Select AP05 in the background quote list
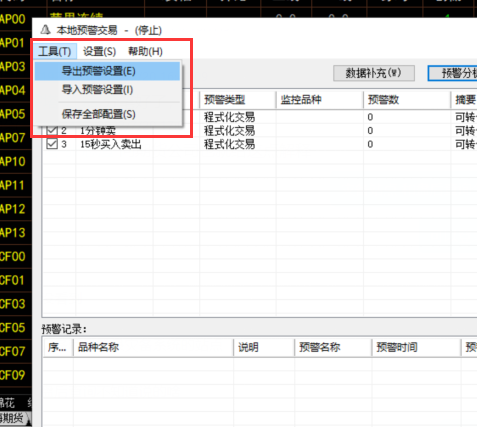Screen dimensions: 477x427 [x=13, y=114]
